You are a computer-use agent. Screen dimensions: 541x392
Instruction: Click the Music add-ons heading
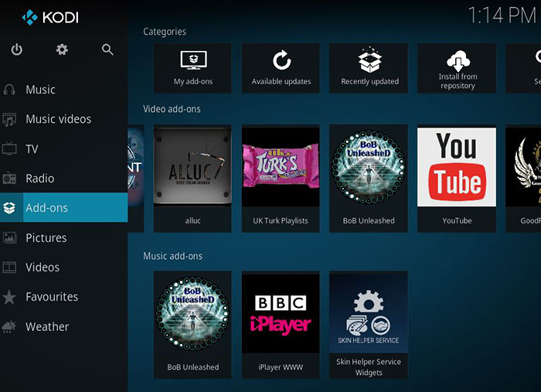click(x=173, y=256)
